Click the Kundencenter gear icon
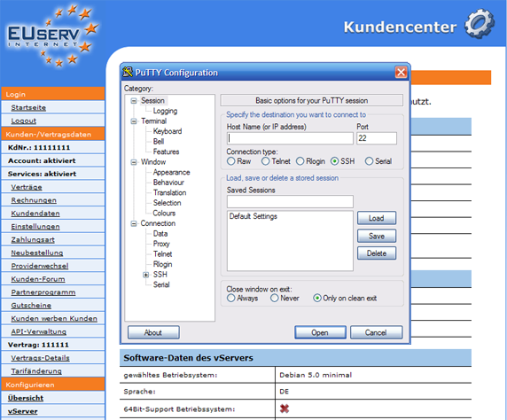This screenshot has height=420, width=507. click(480, 24)
